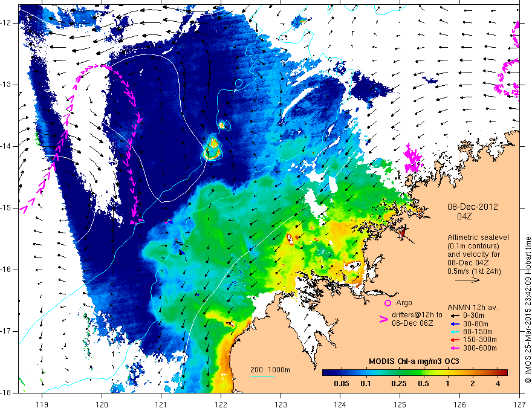Screen dimensions: 532x411
Task: Click longitude axis label 121
Action: coord(161,405)
